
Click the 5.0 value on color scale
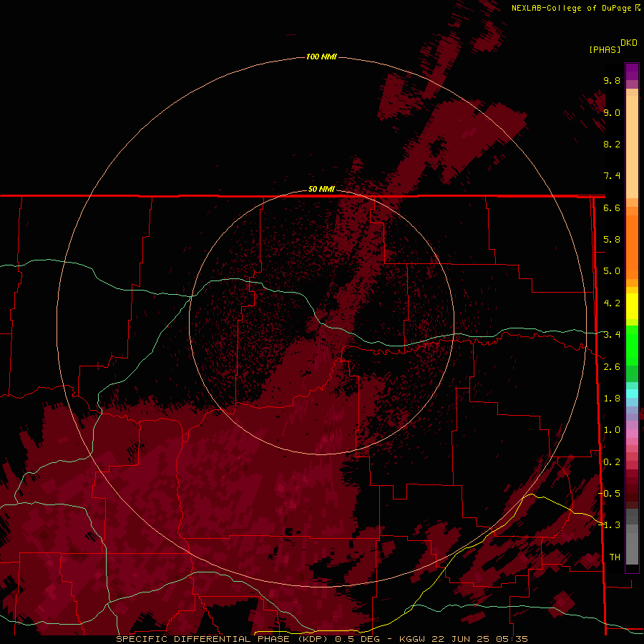point(612,271)
